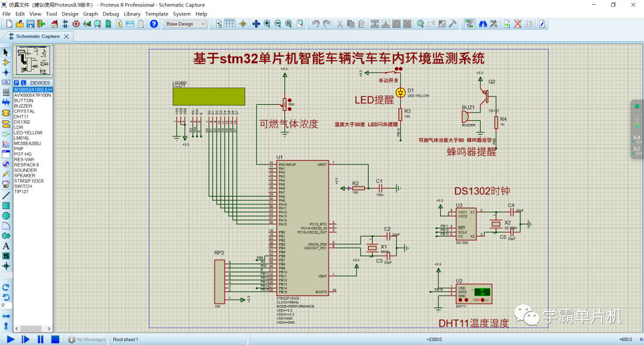Select 2D Graphics Circle tool
This screenshot has height=345, width=644.
click(x=6, y=216)
